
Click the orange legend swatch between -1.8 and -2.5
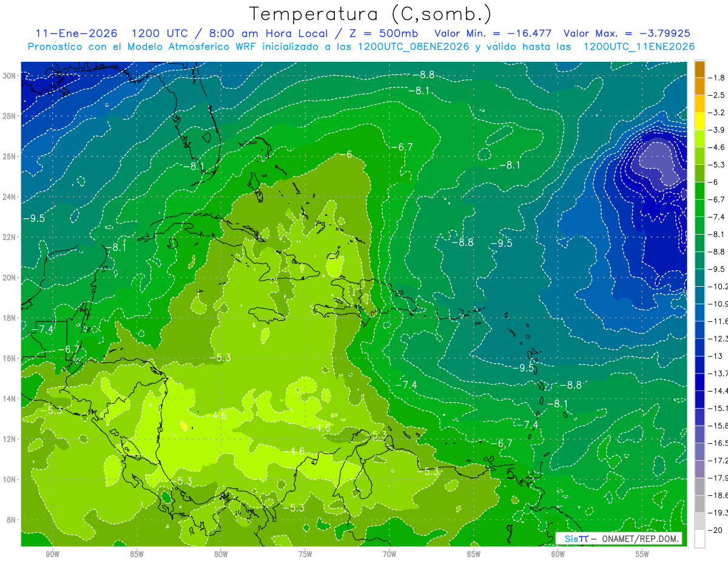coord(699,86)
